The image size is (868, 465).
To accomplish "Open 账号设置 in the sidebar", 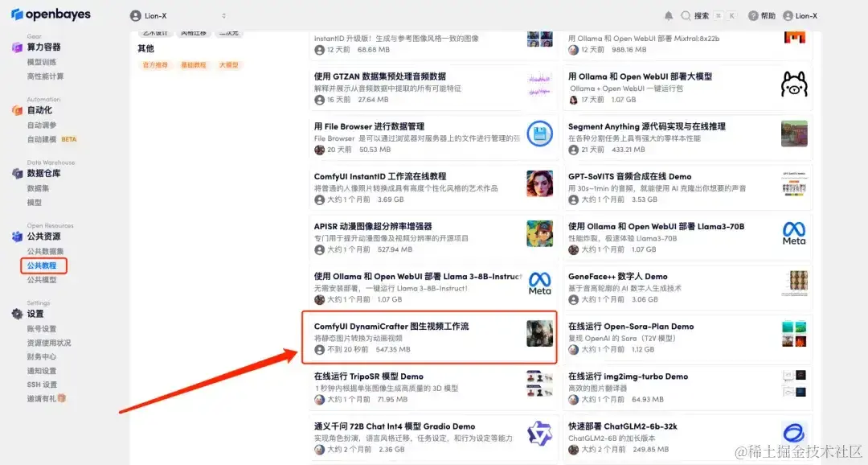I will (x=42, y=329).
